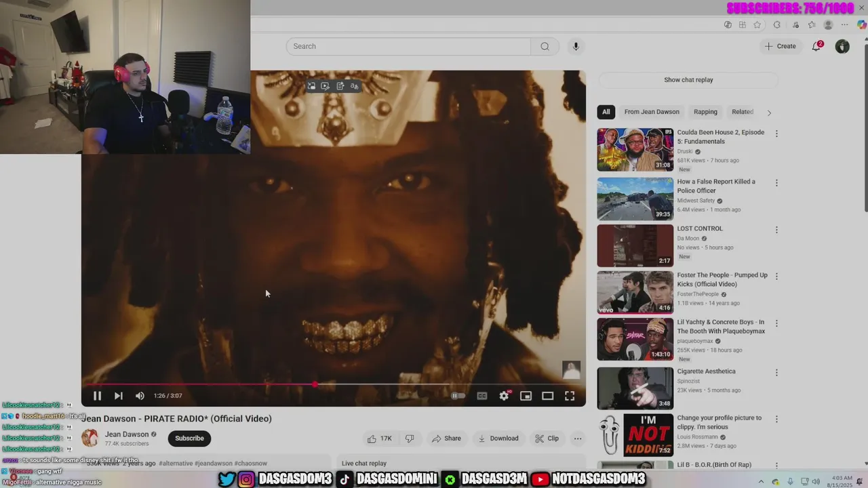Open Coulda Been House 2 thumbnail

[635, 150]
